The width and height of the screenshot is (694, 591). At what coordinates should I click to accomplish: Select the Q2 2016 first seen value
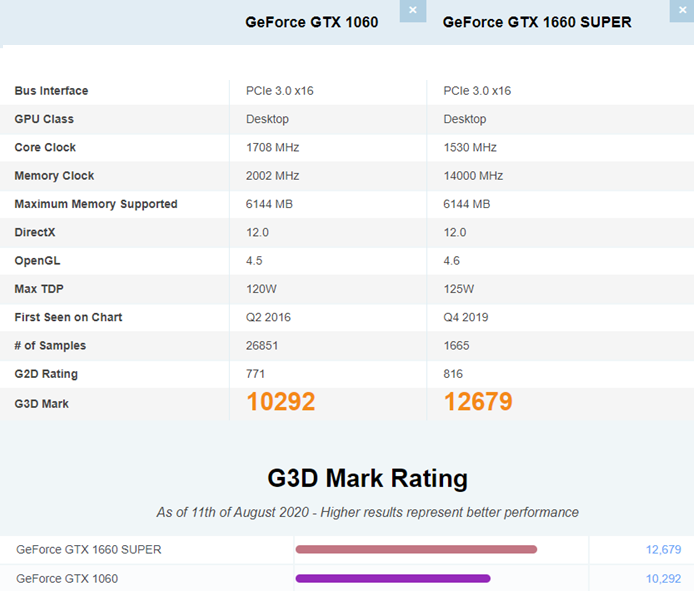[x=268, y=317]
